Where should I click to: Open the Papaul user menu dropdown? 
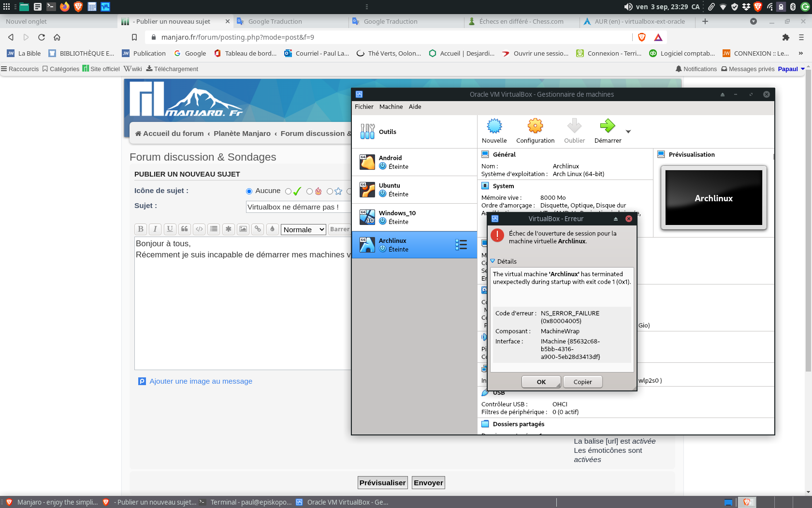pos(791,69)
